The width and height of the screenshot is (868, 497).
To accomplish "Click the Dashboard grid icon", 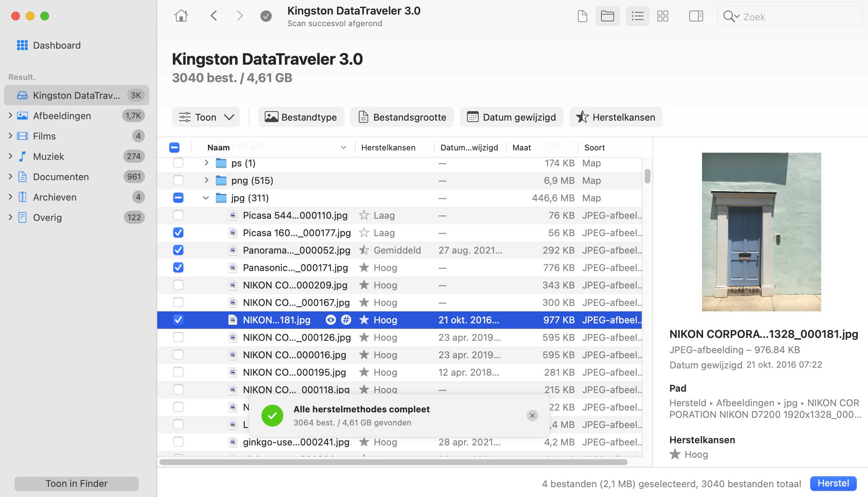I will click(x=22, y=45).
